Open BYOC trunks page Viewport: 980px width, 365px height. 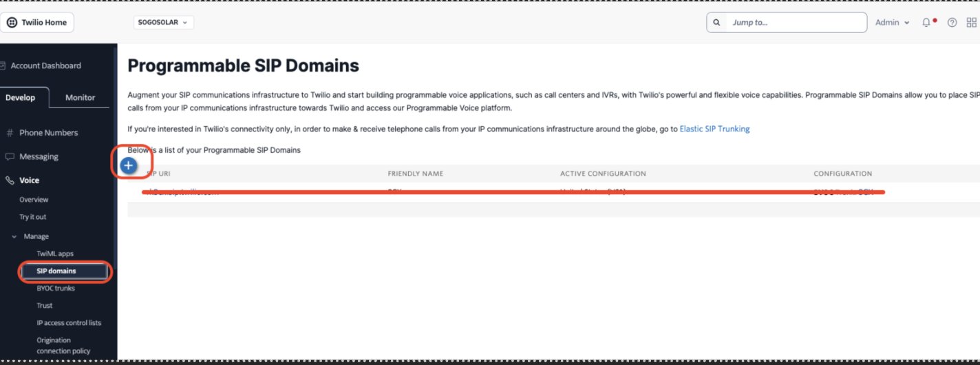tap(56, 288)
